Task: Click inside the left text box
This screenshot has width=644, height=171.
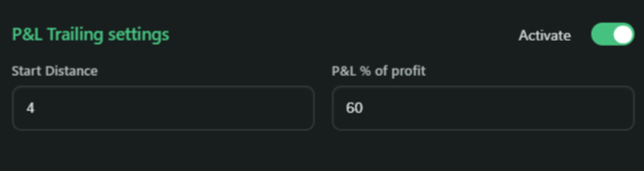Action: (x=163, y=108)
